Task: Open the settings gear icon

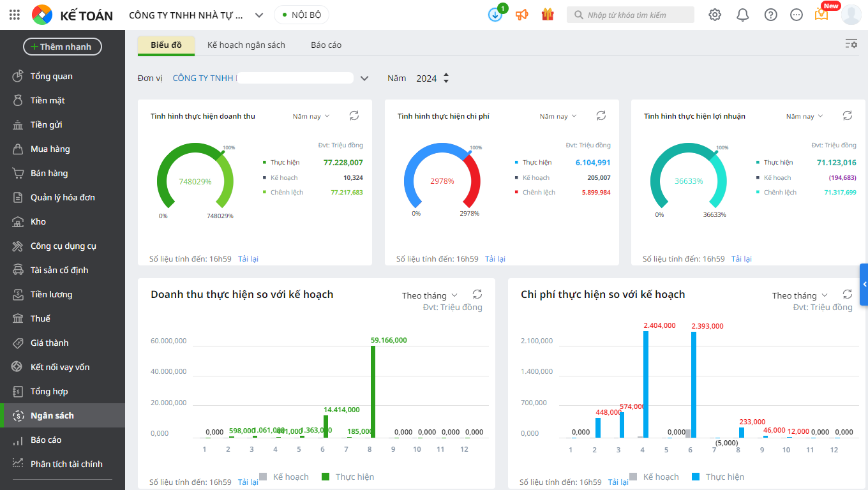Action: click(x=715, y=15)
